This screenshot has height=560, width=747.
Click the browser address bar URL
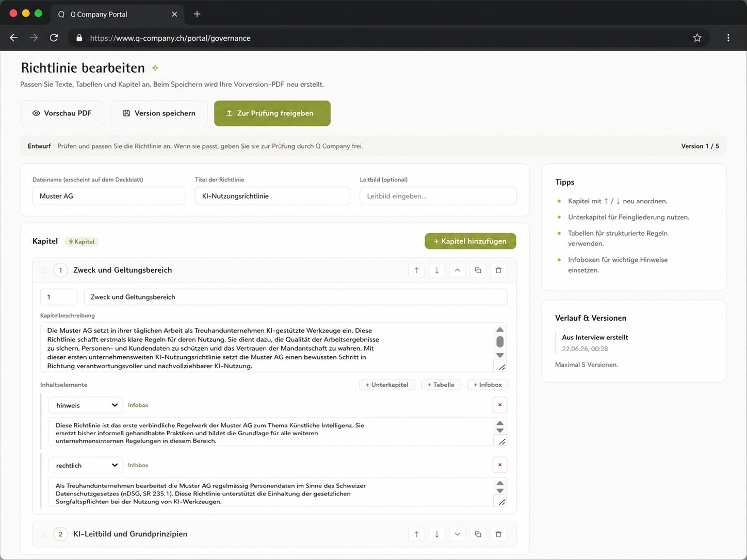[170, 38]
